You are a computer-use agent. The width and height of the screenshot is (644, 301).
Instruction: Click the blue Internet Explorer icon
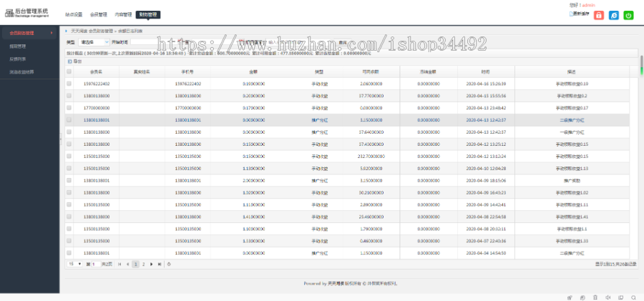tap(614, 15)
